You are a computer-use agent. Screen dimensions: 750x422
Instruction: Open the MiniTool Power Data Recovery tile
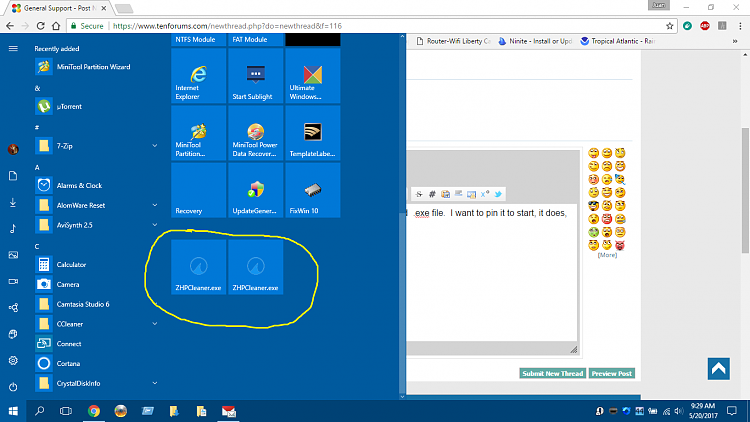(255, 133)
